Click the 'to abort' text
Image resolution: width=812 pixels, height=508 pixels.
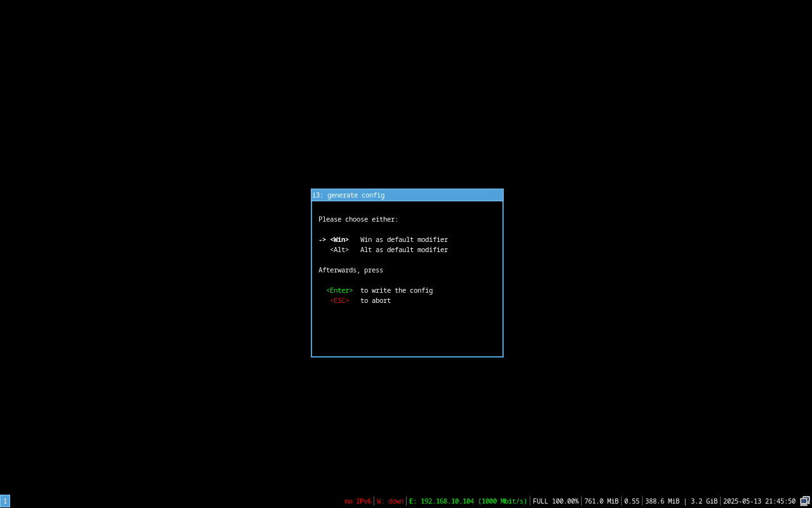coord(376,301)
